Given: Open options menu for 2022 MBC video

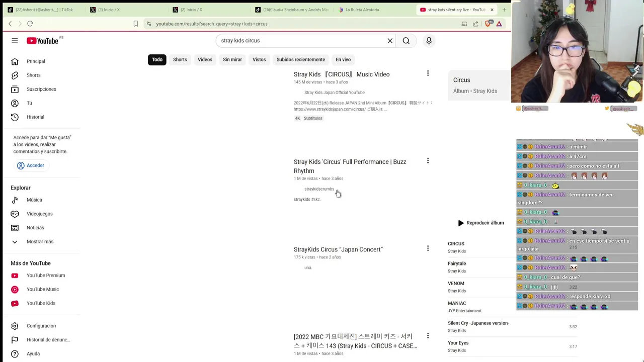Looking at the screenshot, I should [428, 336].
